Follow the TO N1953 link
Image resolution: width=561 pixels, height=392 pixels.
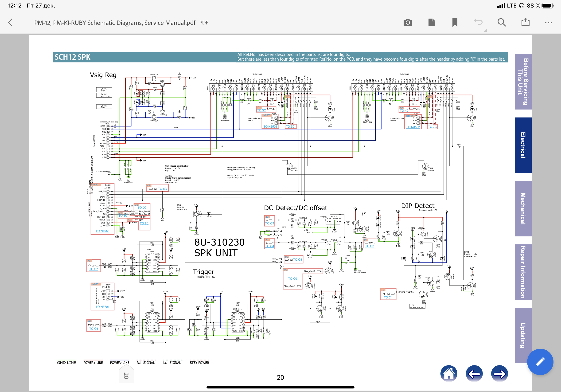tap(102, 231)
